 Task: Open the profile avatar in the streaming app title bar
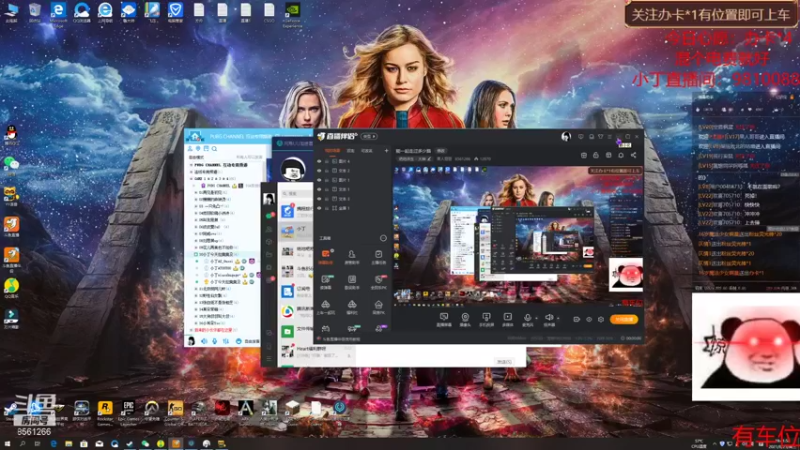click(566, 137)
